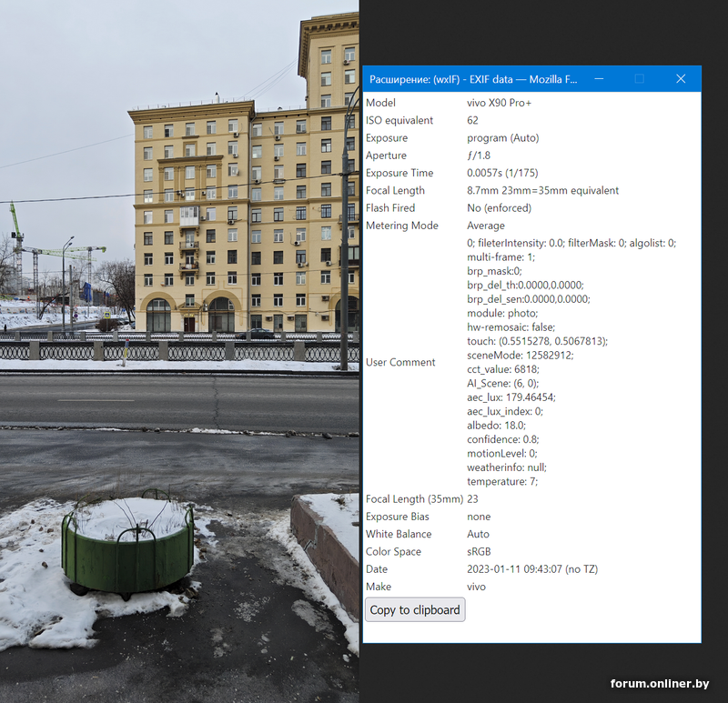Select the 'multi-frame: 1;' line
Image resolution: width=728 pixels, height=703 pixels.
click(501, 257)
